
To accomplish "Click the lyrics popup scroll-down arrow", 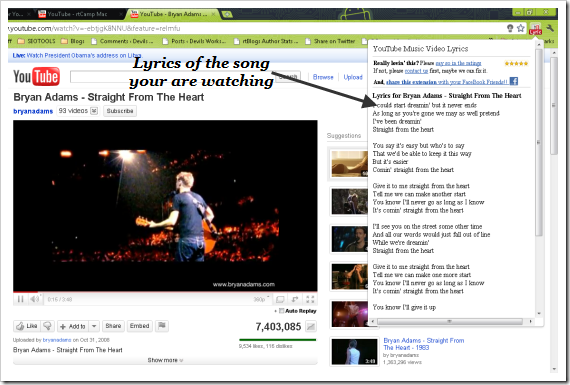I will pyautogui.click(x=539, y=313).
